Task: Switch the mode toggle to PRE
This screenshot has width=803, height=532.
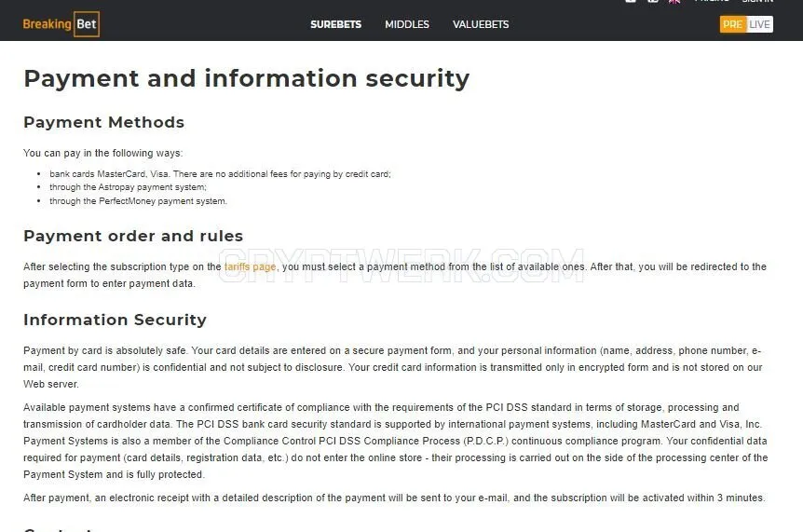Action: click(x=733, y=24)
